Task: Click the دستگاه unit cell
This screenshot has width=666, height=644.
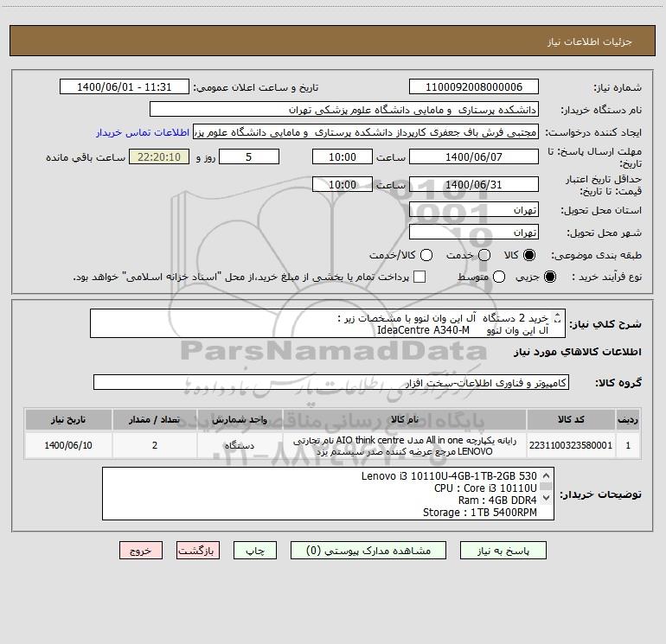Action: point(240,445)
